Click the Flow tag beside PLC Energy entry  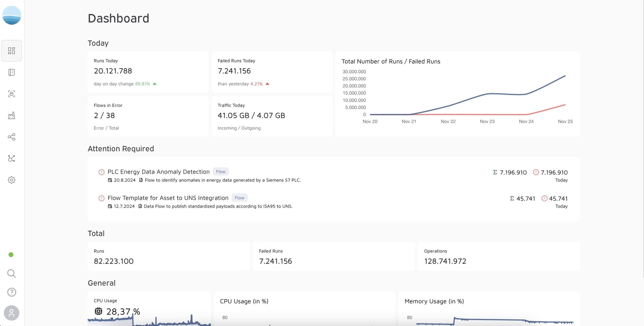click(221, 172)
